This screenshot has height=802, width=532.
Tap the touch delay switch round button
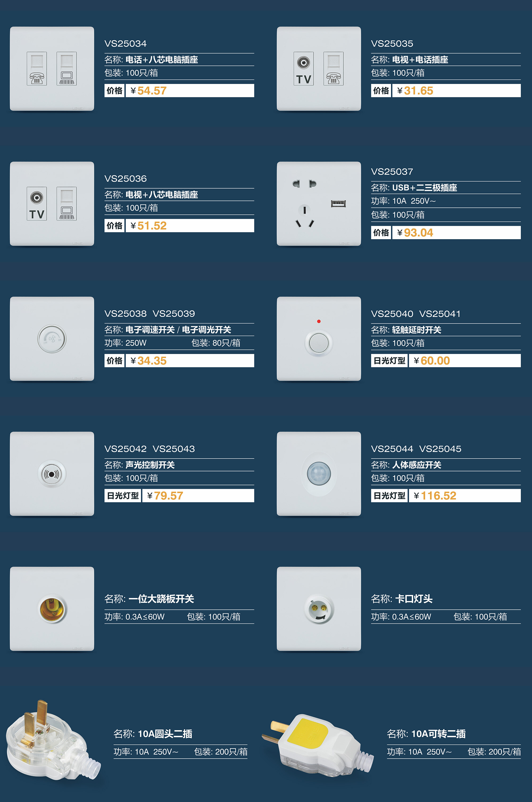[319, 343]
